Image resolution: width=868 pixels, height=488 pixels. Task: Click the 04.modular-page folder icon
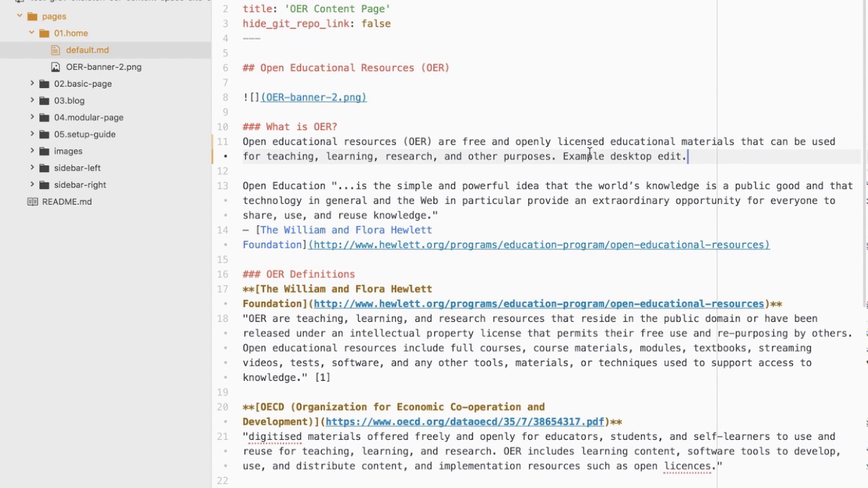coord(44,117)
